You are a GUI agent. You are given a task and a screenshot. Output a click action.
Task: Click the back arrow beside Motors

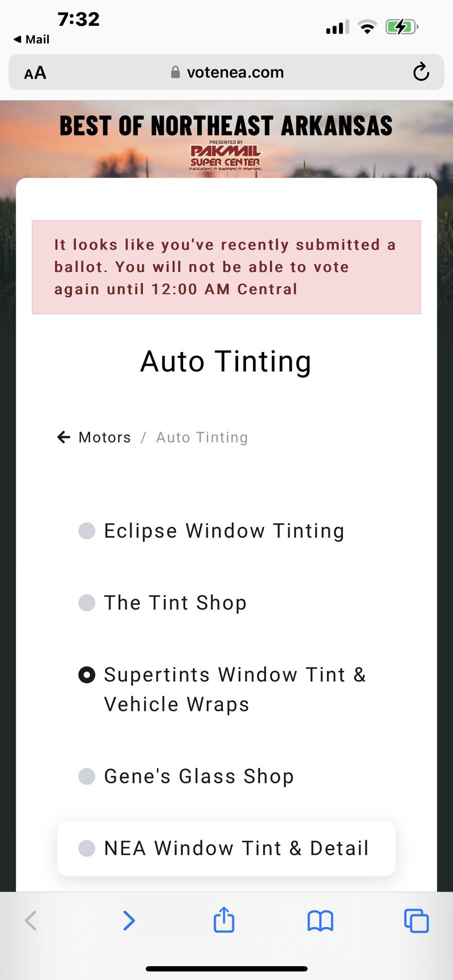(x=64, y=437)
